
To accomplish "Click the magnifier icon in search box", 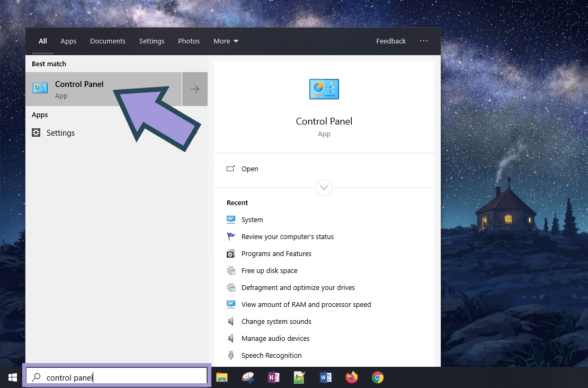I will [37, 377].
